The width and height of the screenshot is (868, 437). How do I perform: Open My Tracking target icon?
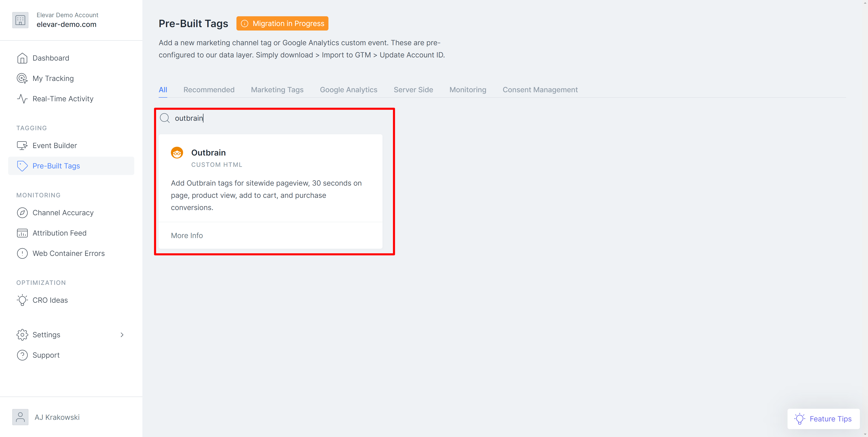pyautogui.click(x=22, y=78)
